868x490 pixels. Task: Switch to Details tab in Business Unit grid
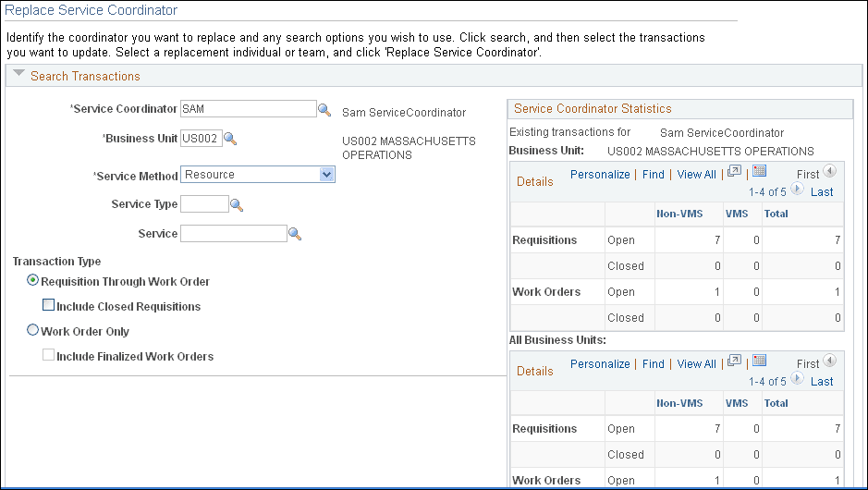pos(534,181)
